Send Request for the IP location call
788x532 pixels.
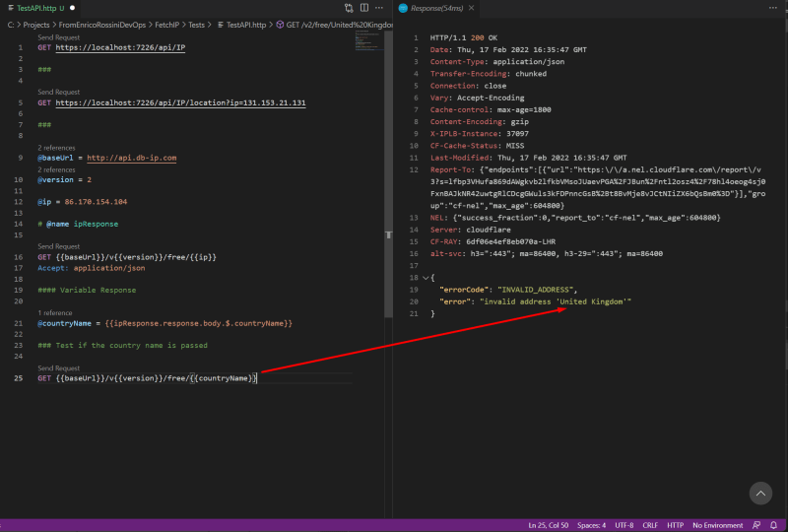(x=59, y=92)
